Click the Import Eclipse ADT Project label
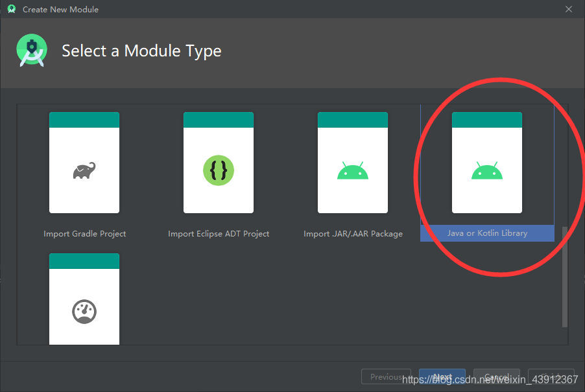This screenshot has width=585, height=392. click(x=219, y=234)
